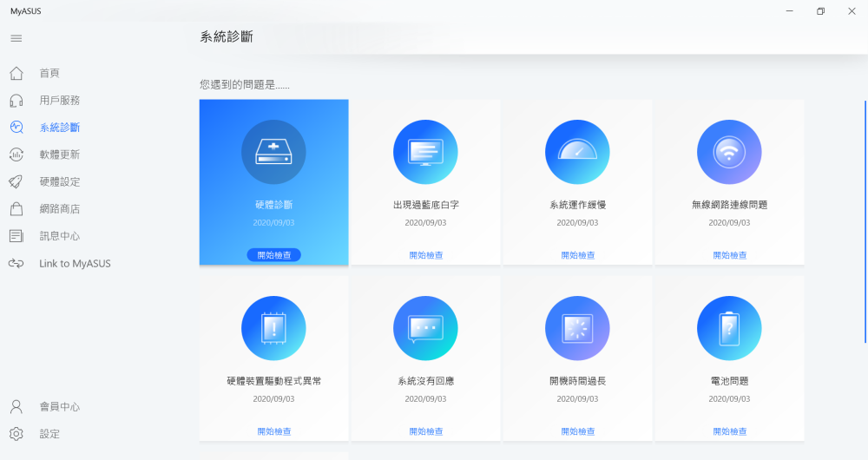Open the 訊息中心 news icon
Screen dimensions: 868x460
pos(16,236)
